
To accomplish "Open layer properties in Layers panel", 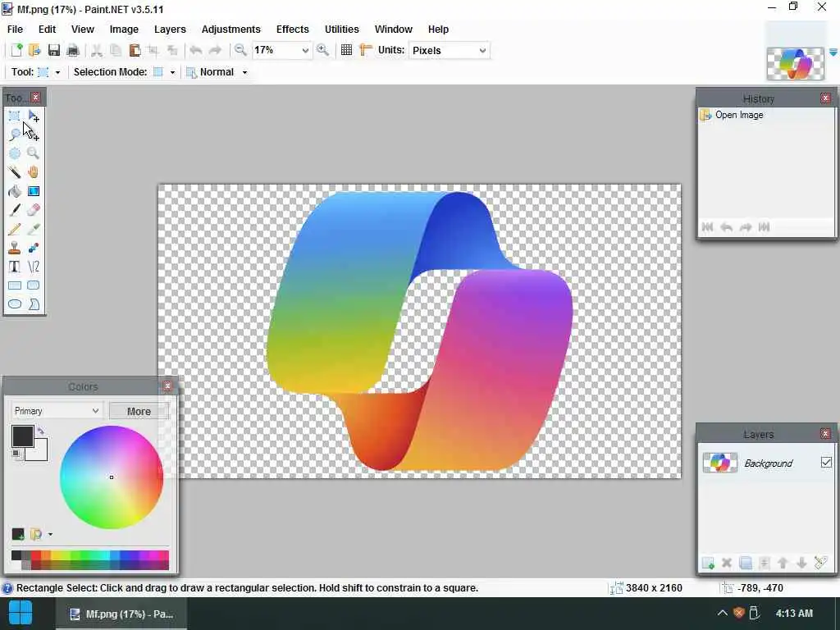I will [820, 563].
